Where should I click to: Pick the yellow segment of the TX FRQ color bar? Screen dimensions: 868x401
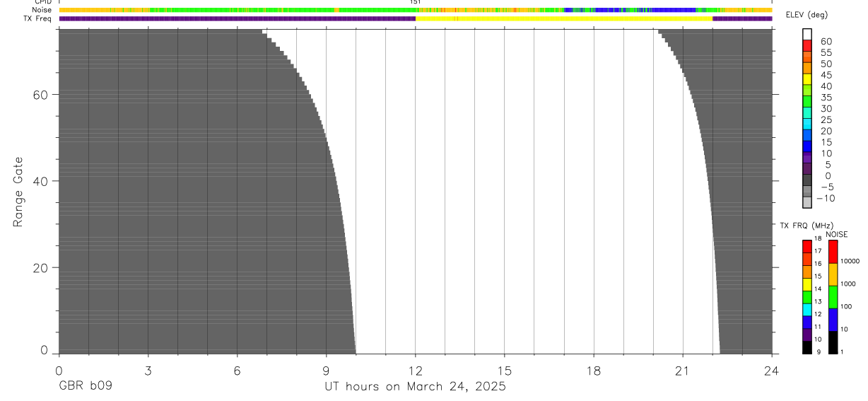coord(807,284)
